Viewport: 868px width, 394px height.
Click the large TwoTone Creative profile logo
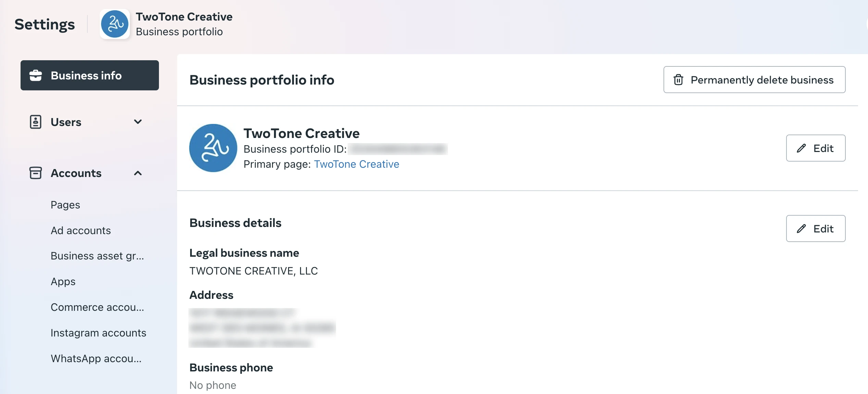click(213, 148)
